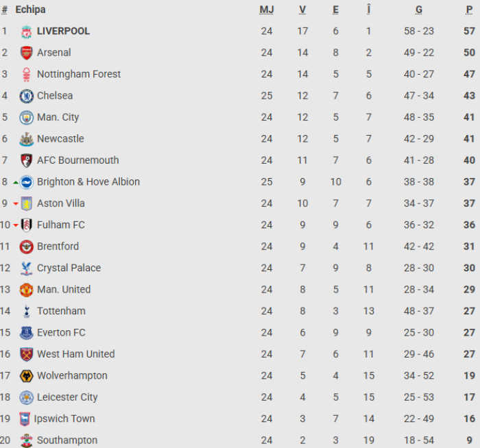
Task: Click Brighton's green up arrow indicator
Action: [x=16, y=183]
